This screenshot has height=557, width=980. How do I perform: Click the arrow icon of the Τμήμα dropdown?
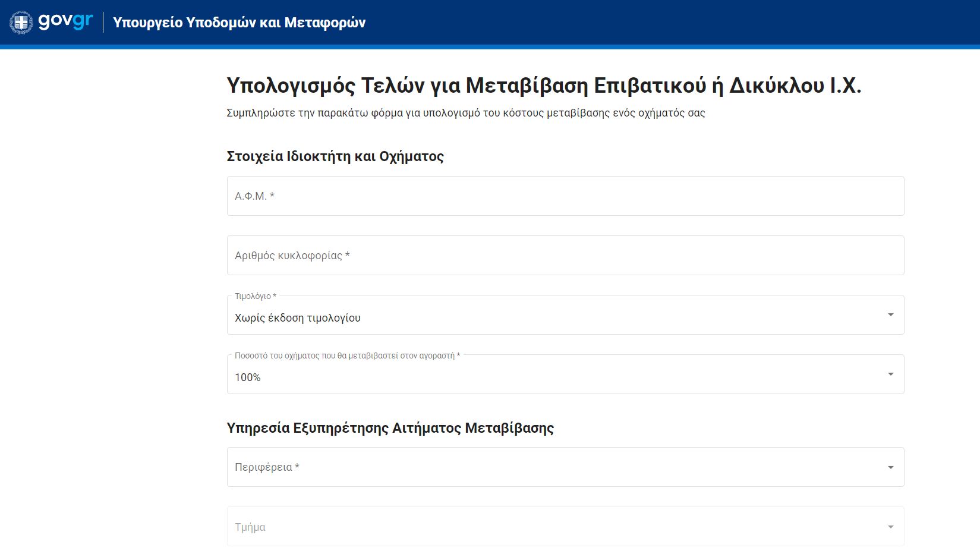click(890, 527)
